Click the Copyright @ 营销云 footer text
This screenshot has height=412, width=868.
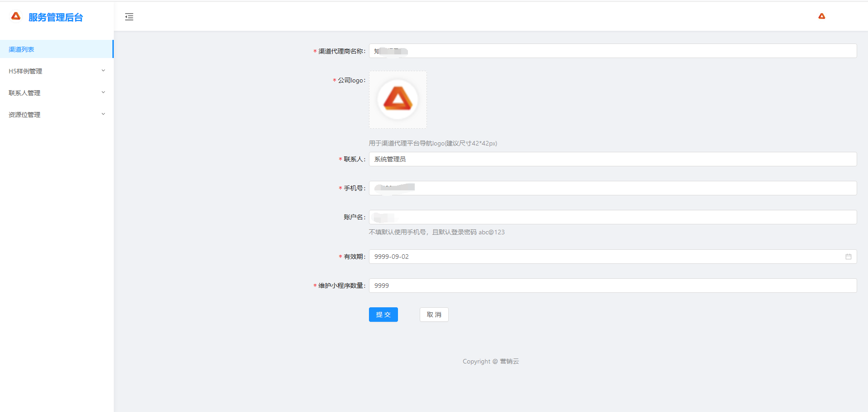click(x=491, y=361)
